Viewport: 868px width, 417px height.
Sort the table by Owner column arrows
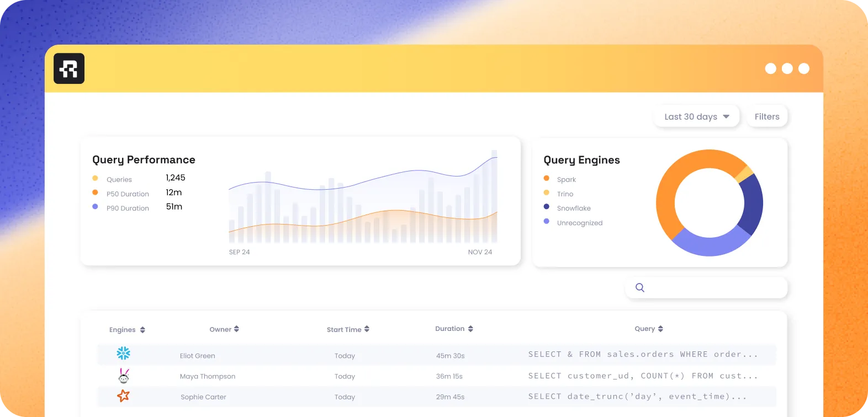tap(236, 329)
